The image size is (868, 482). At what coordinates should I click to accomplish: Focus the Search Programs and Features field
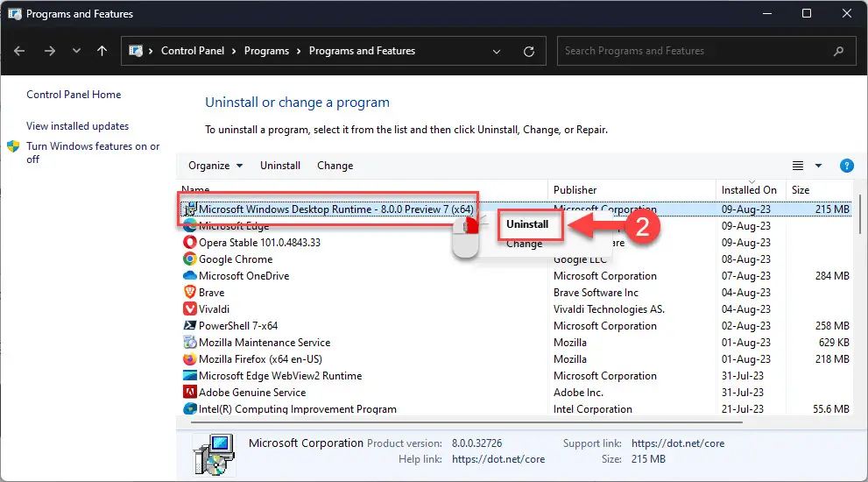tap(706, 51)
